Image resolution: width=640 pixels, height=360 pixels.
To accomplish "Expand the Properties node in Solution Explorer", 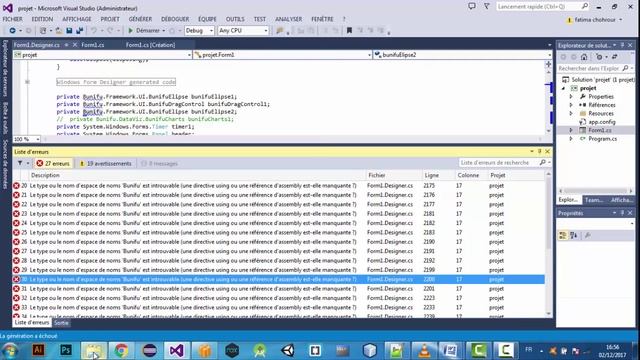I will (571, 97).
